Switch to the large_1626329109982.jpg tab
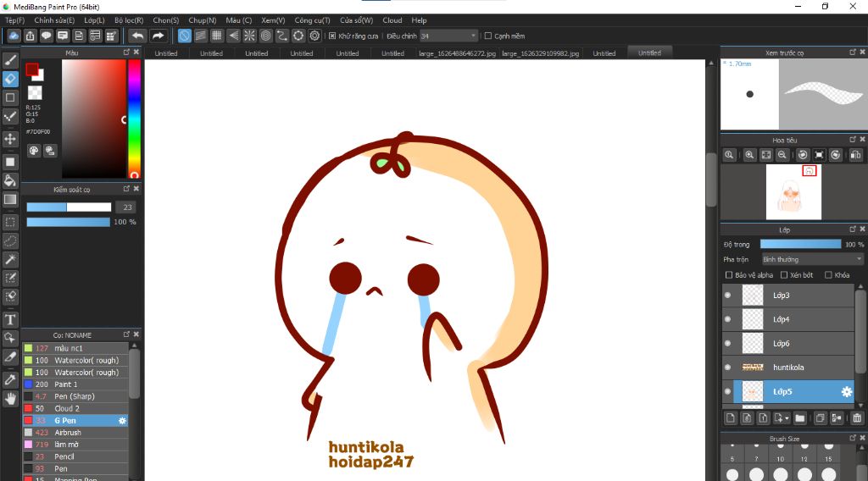868x481 pixels. [x=540, y=53]
